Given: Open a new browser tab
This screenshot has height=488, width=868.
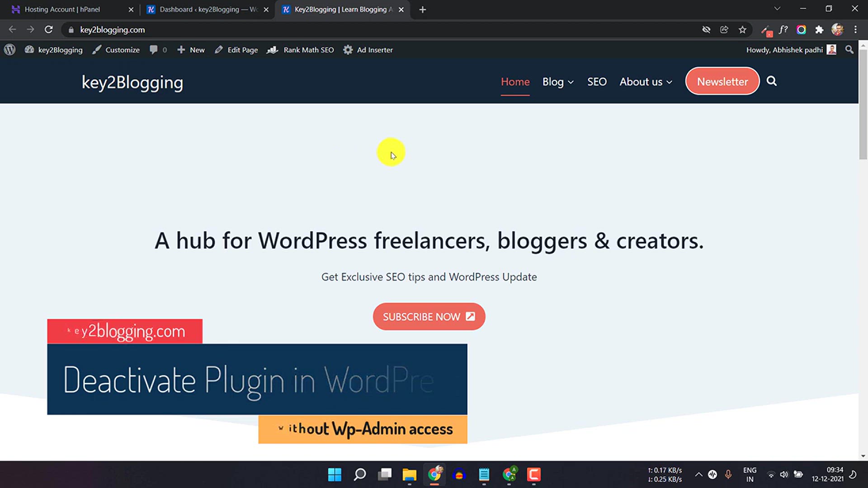Looking at the screenshot, I should (x=423, y=9).
